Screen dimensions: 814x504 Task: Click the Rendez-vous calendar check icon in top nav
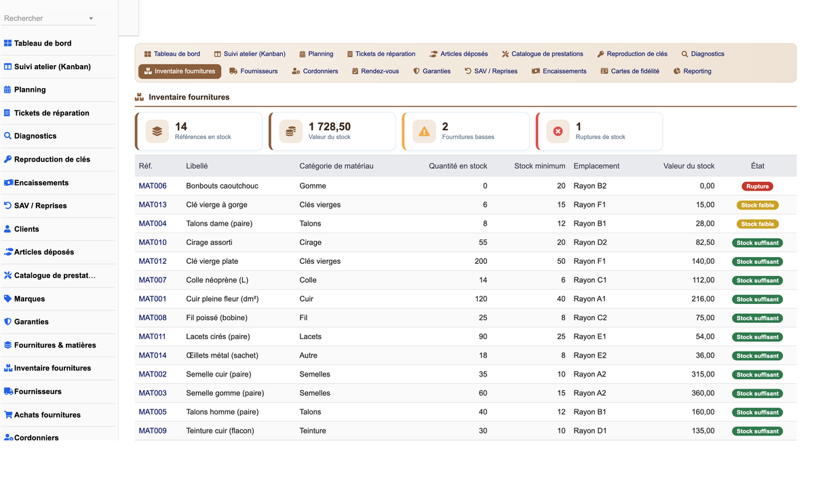click(x=355, y=71)
